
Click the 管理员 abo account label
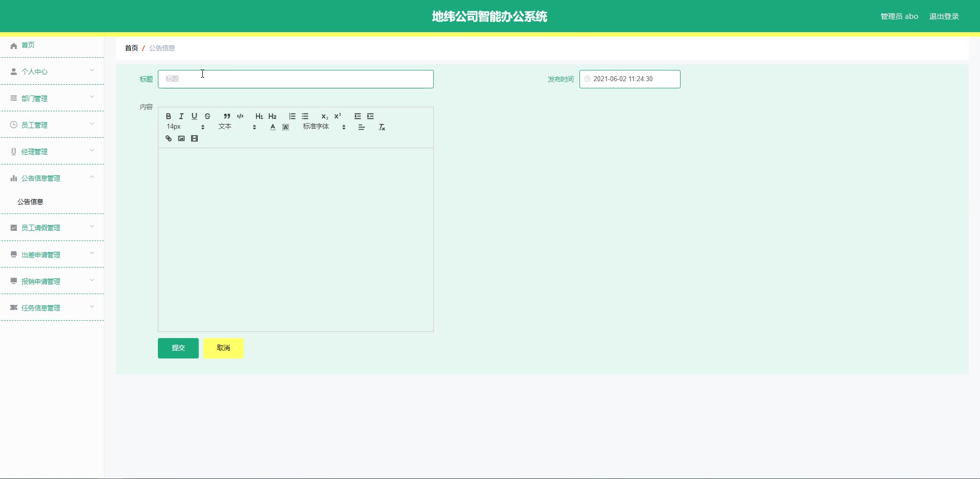(x=899, y=16)
